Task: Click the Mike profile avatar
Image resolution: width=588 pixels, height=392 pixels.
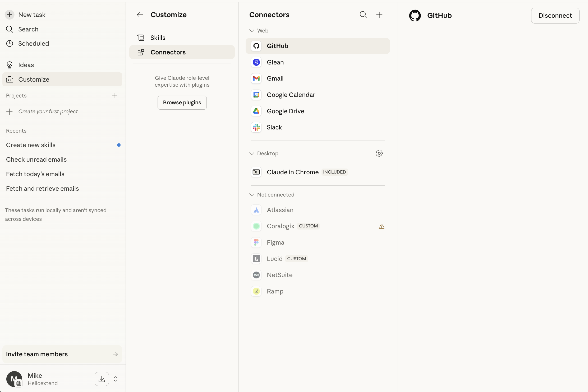Action: [14, 379]
